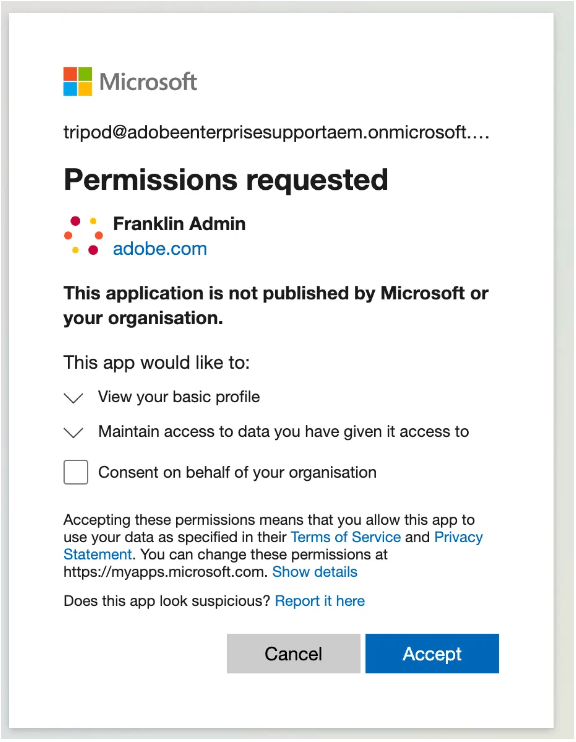Tick the Consent on behalf of organisation checkbox
Screen dimensions: 576x742
(76, 472)
